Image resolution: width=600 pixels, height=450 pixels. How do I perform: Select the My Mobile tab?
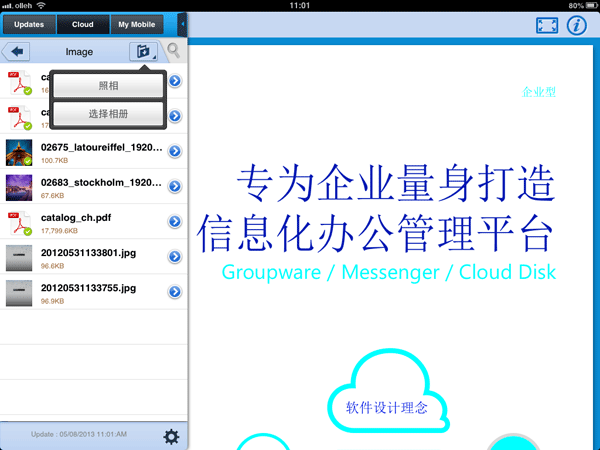[x=138, y=24]
